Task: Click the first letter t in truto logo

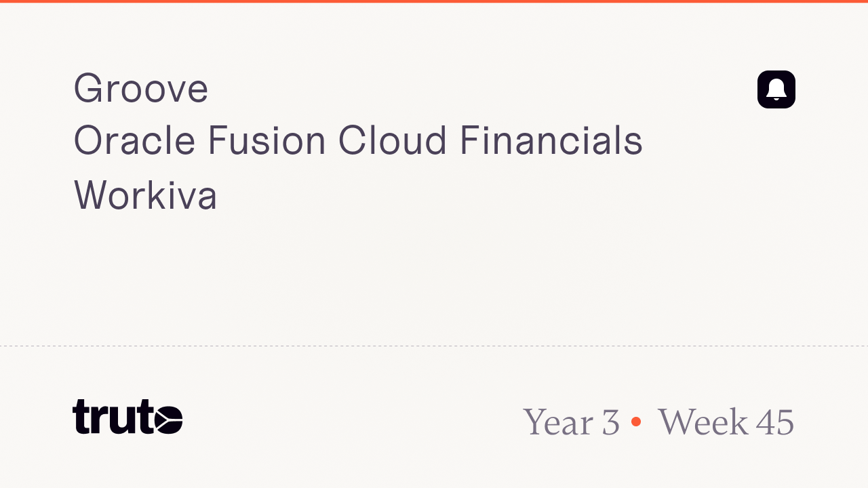Action: pos(81,417)
